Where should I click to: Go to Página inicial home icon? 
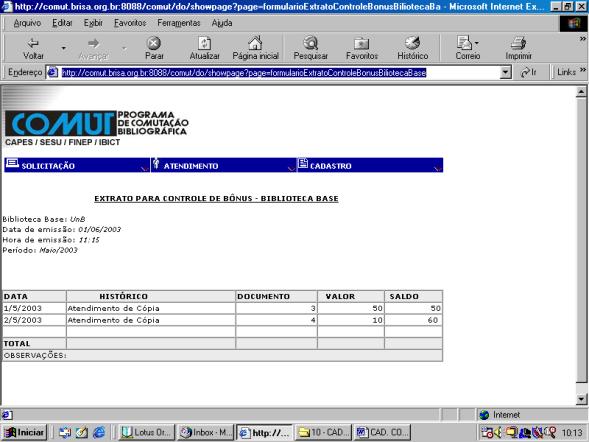[x=255, y=43]
